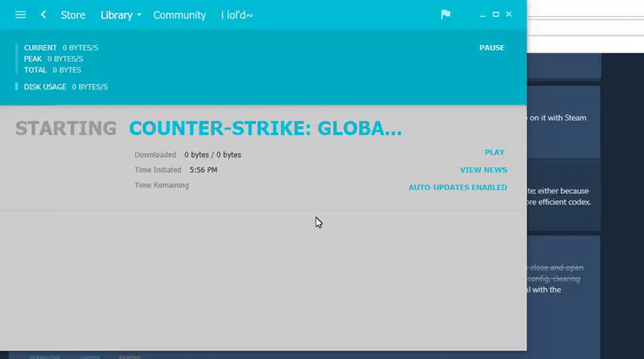This screenshot has height=359, width=644.
Task: Click the PEAK 0 BYTES/S stat
Action: [x=53, y=59]
